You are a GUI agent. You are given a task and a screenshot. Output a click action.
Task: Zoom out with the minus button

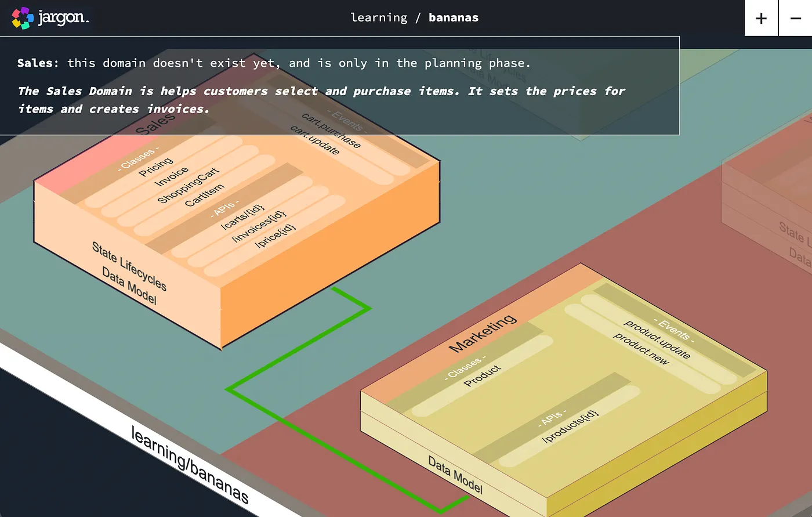point(795,18)
